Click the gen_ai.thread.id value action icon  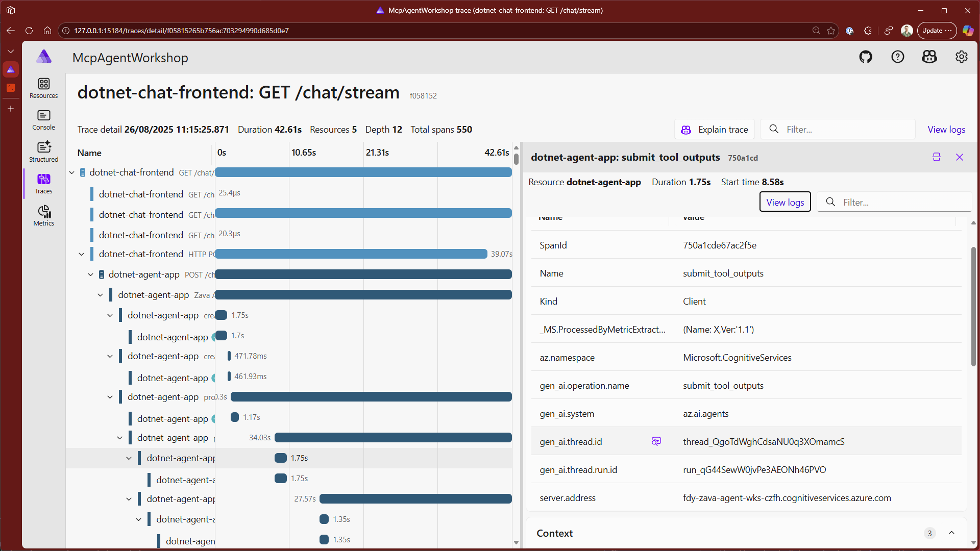656,441
